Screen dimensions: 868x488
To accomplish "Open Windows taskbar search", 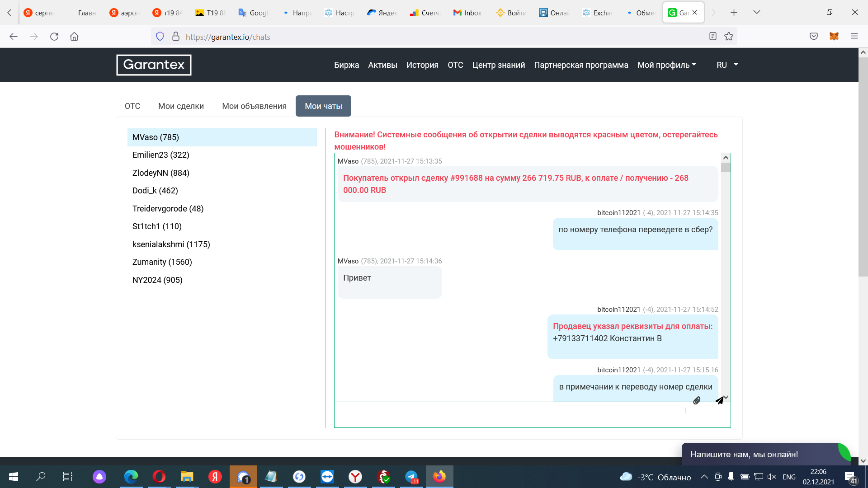I will 41,477.
